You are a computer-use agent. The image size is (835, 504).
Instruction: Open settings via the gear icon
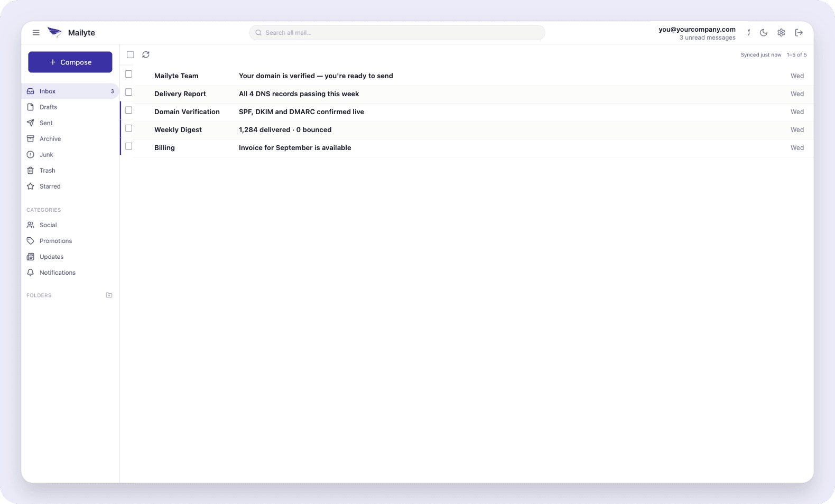(x=781, y=33)
